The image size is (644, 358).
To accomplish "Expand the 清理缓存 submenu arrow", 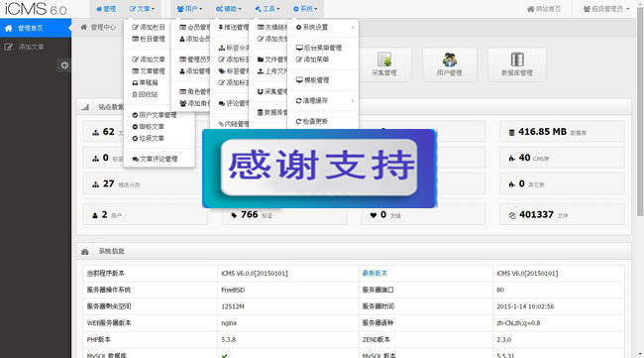I will click(x=353, y=101).
